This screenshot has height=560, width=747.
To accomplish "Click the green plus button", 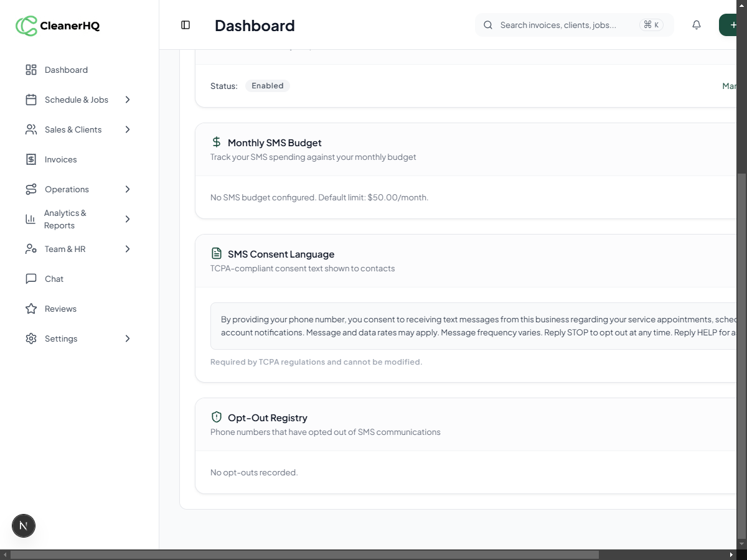I will coord(731,25).
